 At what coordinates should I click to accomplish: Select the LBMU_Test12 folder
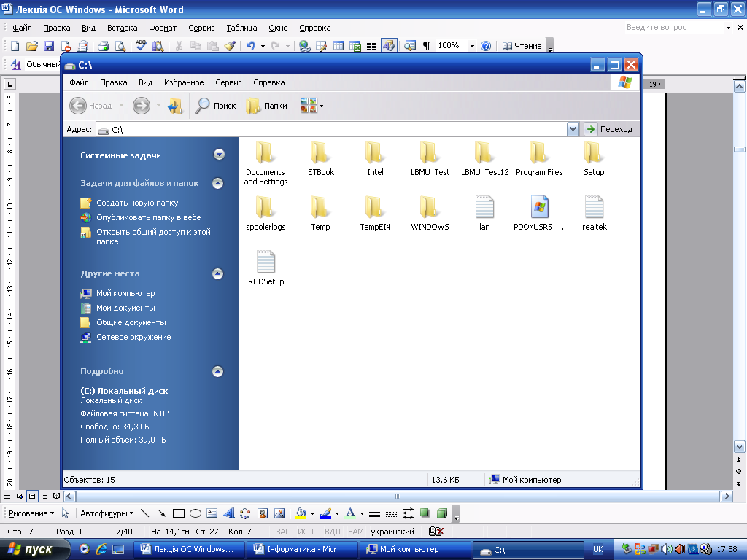click(484, 159)
